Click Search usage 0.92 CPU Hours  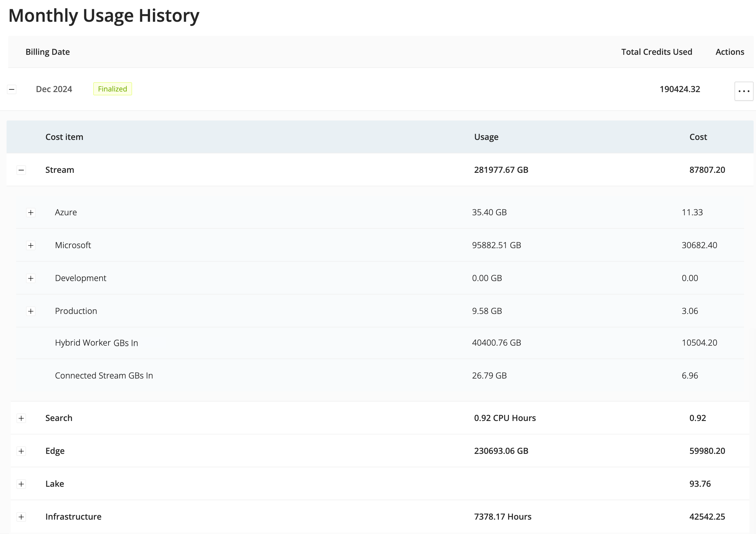click(505, 418)
